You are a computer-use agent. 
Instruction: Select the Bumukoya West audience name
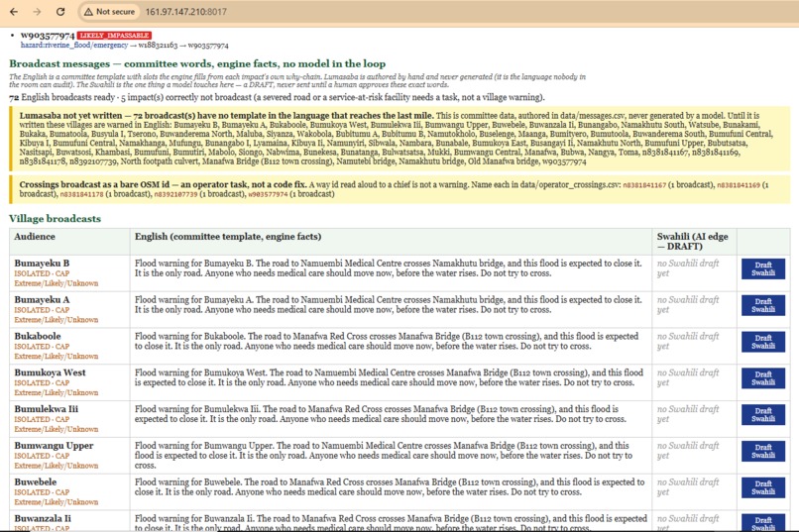pos(50,372)
